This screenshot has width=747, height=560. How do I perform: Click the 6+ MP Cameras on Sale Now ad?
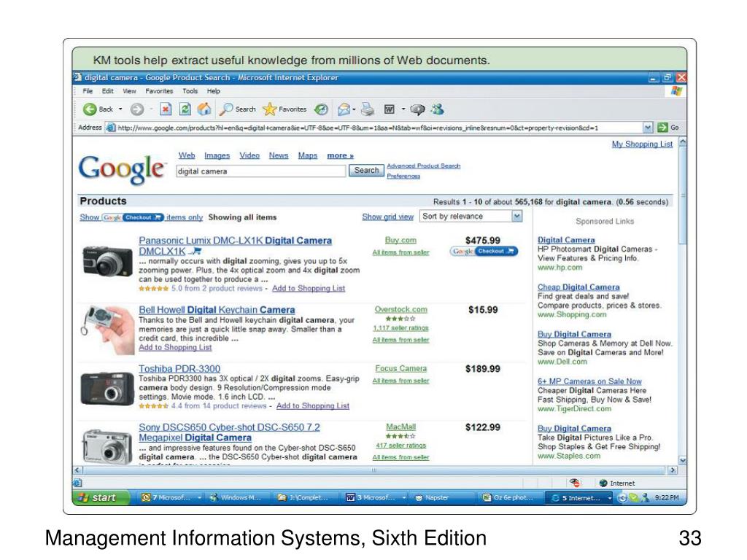[589, 381]
